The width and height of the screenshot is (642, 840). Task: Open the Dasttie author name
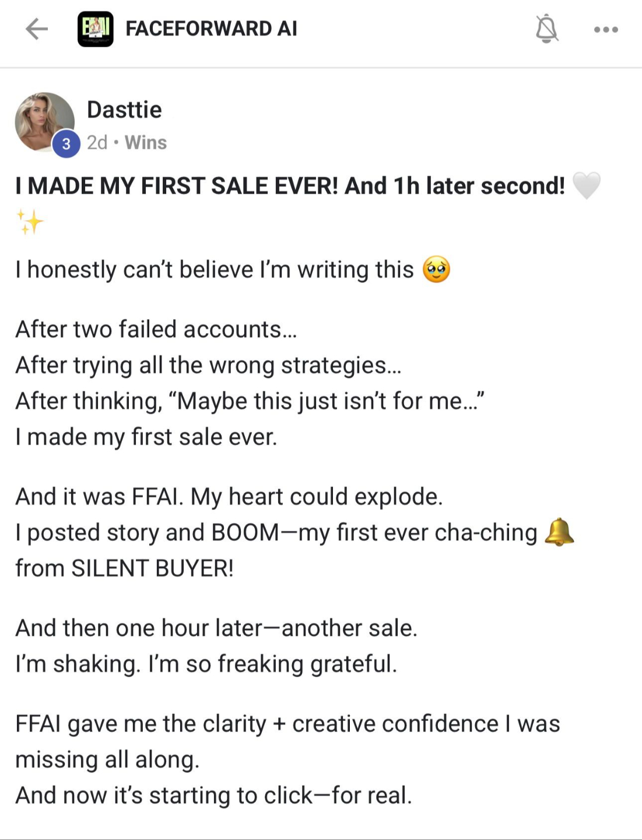coord(124,110)
